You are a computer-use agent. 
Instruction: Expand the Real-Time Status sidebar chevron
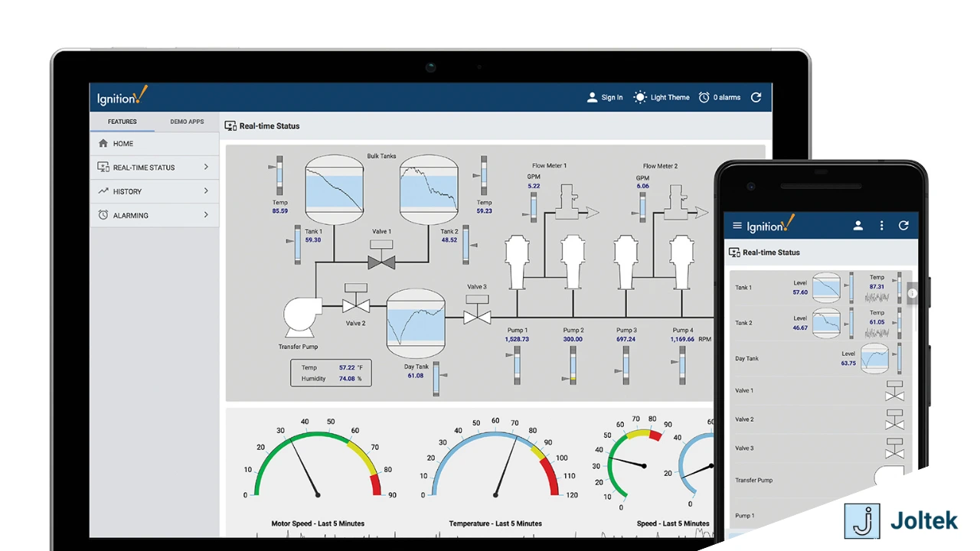[x=206, y=167]
